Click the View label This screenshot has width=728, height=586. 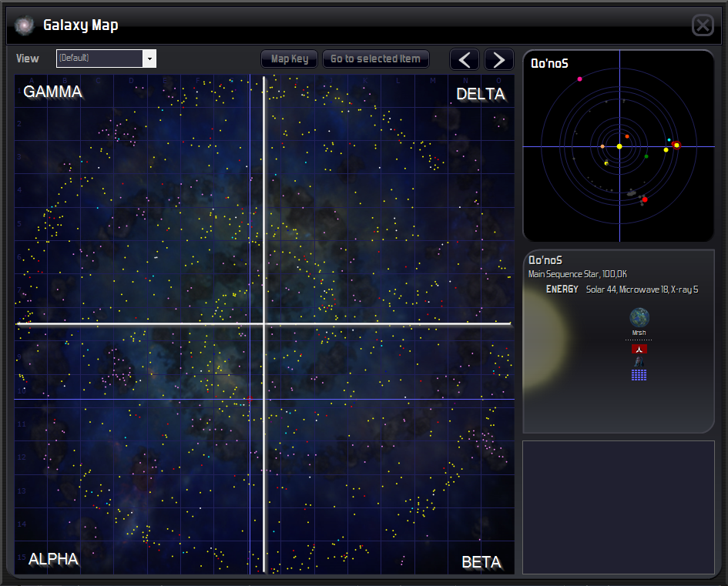(28, 59)
